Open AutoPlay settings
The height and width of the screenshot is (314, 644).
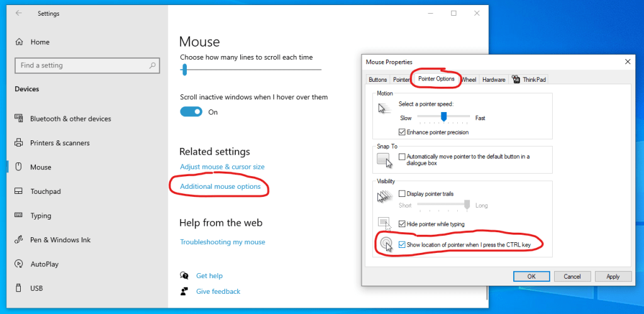point(44,264)
